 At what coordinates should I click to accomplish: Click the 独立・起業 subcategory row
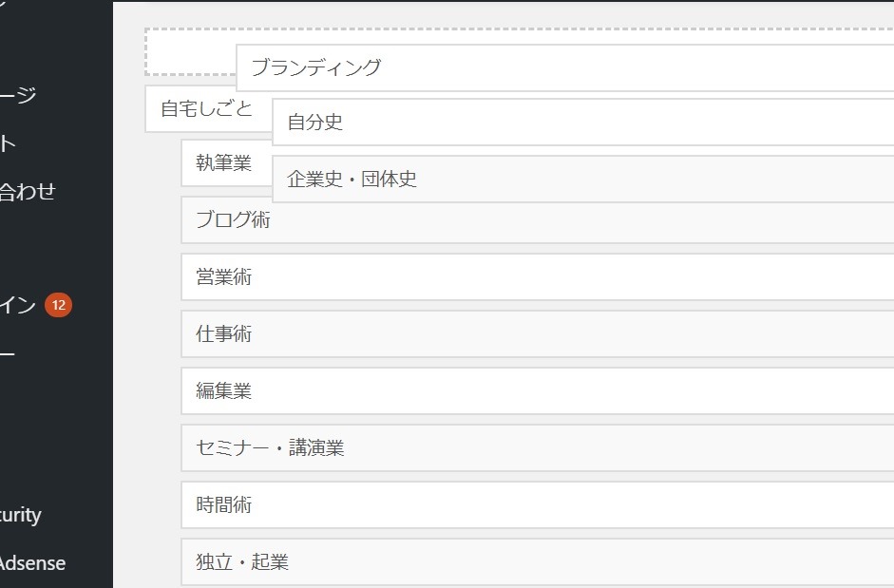pyautogui.click(x=537, y=562)
